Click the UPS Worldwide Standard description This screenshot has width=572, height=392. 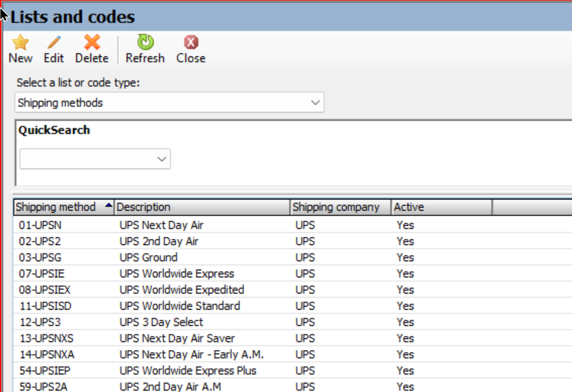click(x=179, y=306)
